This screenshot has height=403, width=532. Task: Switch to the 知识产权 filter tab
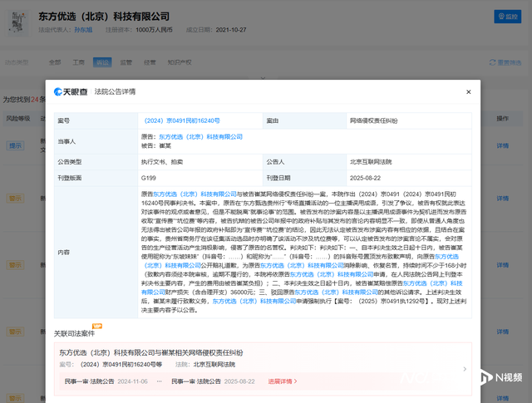[x=180, y=62]
